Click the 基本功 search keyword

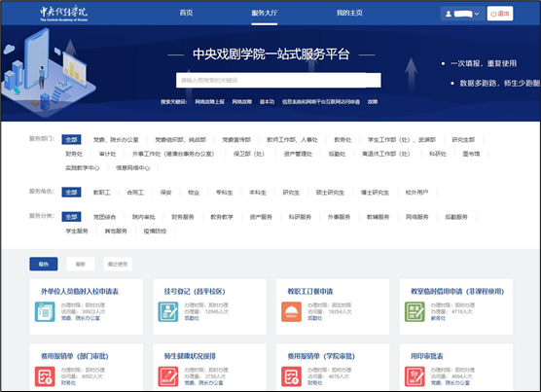tap(267, 102)
